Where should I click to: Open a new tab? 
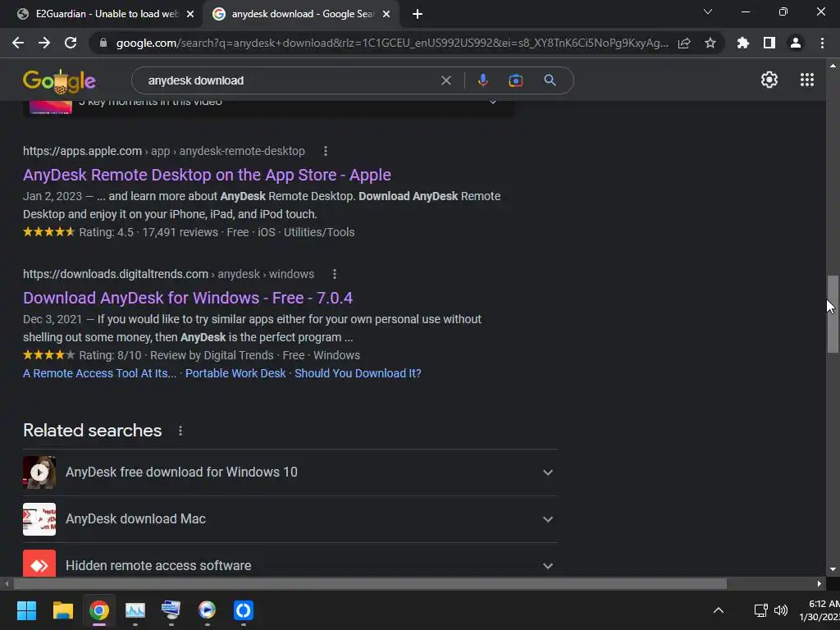click(418, 15)
